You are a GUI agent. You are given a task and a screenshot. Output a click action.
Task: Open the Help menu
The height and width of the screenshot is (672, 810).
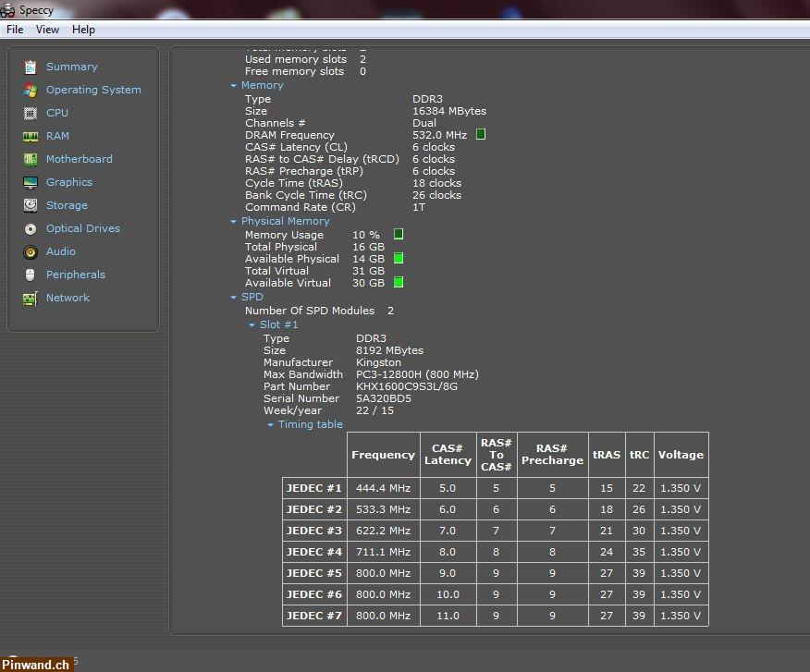point(83,29)
